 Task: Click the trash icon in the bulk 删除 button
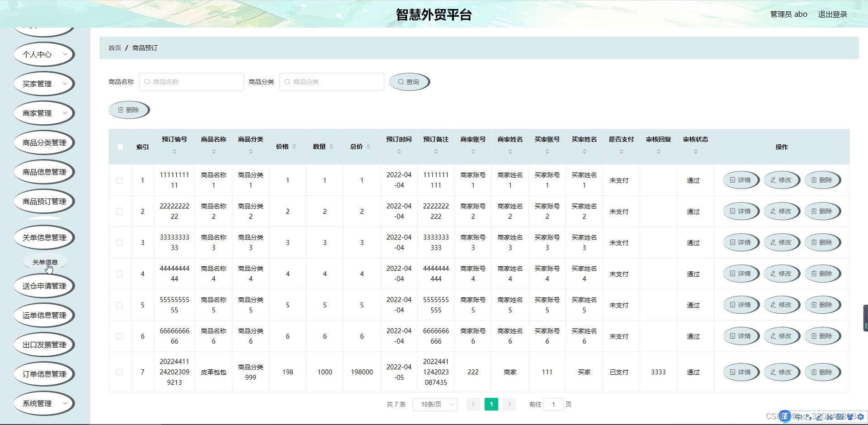click(121, 110)
